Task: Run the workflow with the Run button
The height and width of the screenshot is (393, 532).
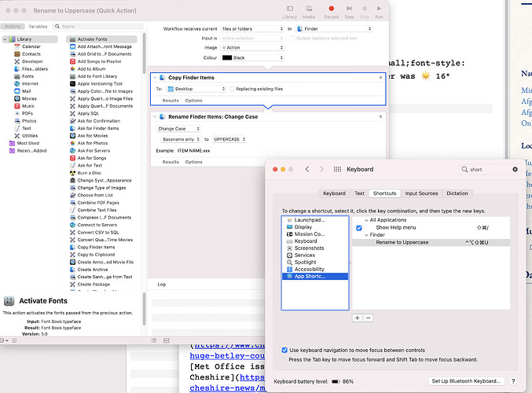Action: click(x=379, y=12)
